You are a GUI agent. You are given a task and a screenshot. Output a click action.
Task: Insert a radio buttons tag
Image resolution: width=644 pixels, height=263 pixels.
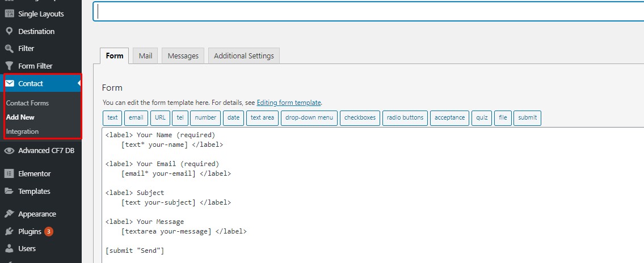coord(405,118)
